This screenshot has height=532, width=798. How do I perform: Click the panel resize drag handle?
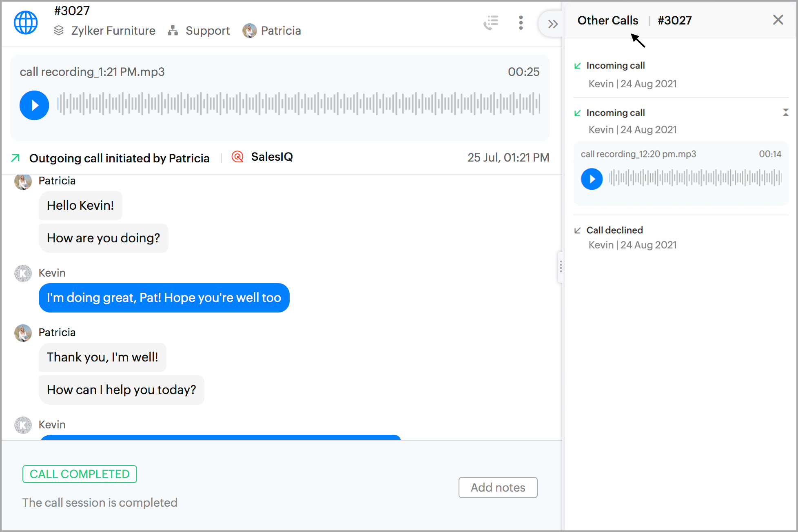pos(561,267)
